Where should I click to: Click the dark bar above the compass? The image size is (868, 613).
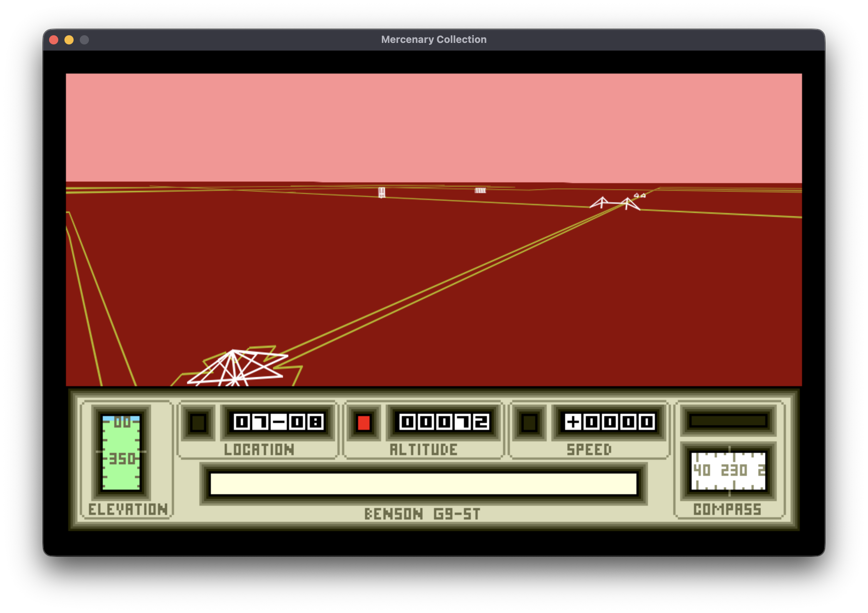(x=728, y=421)
